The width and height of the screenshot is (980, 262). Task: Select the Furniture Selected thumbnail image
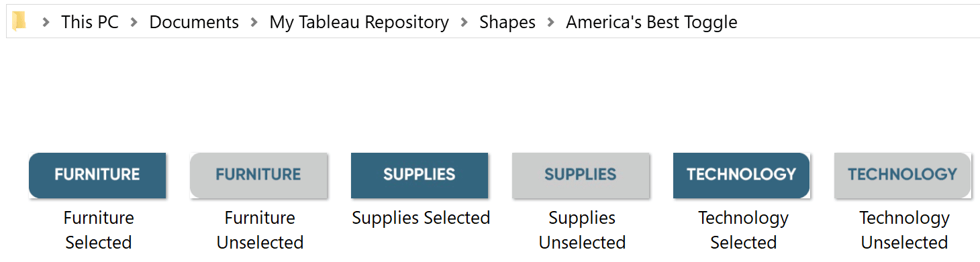[x=97, y=176]
